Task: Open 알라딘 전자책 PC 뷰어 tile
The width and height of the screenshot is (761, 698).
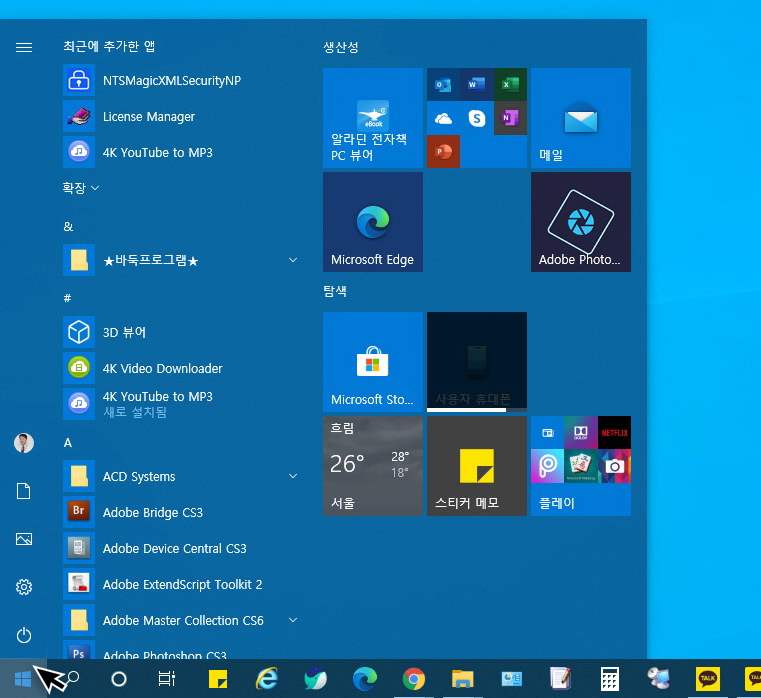Action: click(372, 118)
